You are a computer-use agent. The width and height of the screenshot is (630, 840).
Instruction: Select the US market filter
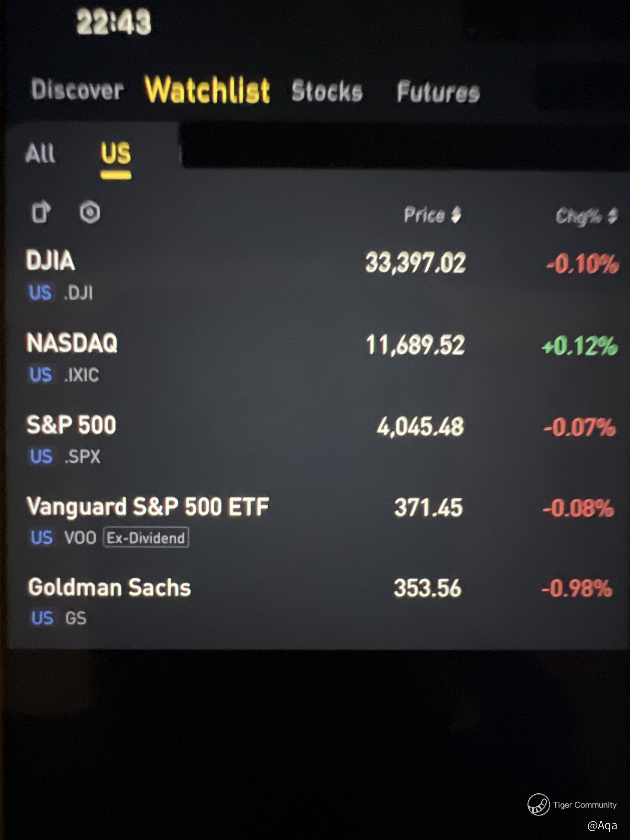(x=116, y=153)
